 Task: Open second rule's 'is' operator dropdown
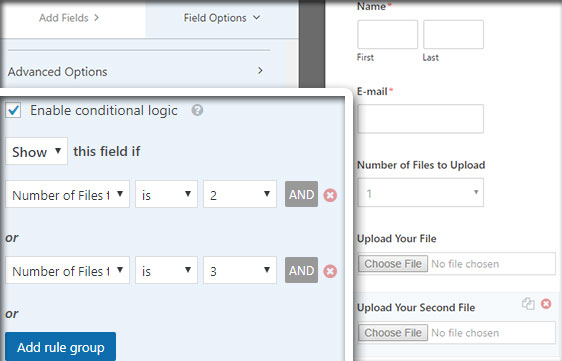pos(166,270)
